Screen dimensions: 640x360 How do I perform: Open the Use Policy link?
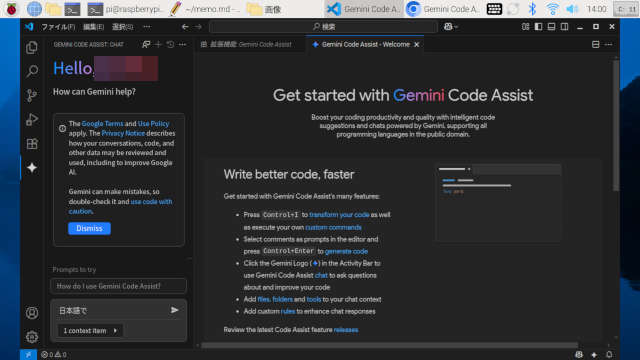[x=153, y=123]
